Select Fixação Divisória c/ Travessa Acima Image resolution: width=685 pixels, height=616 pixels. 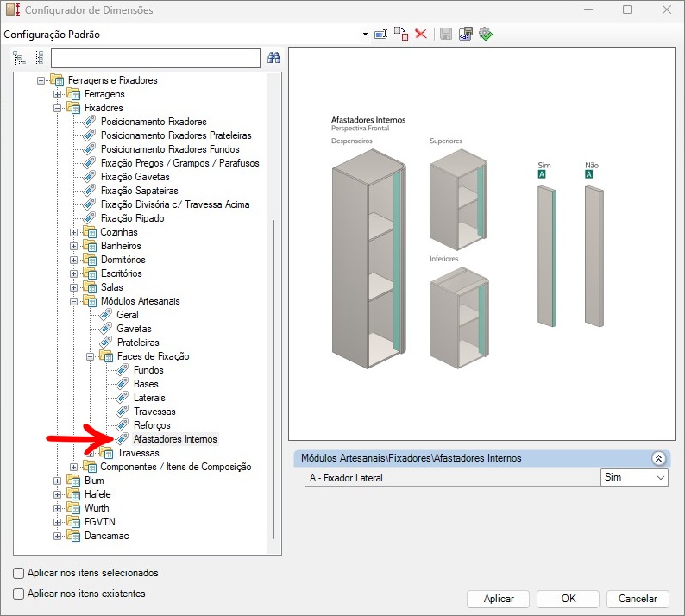175,204
